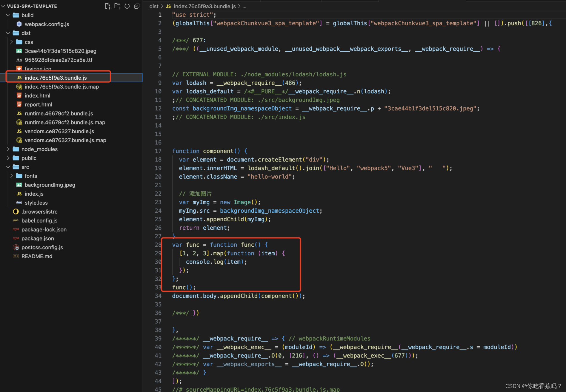Click the HTML icon of report.html

pyautogui.click(x=19, y=105)
